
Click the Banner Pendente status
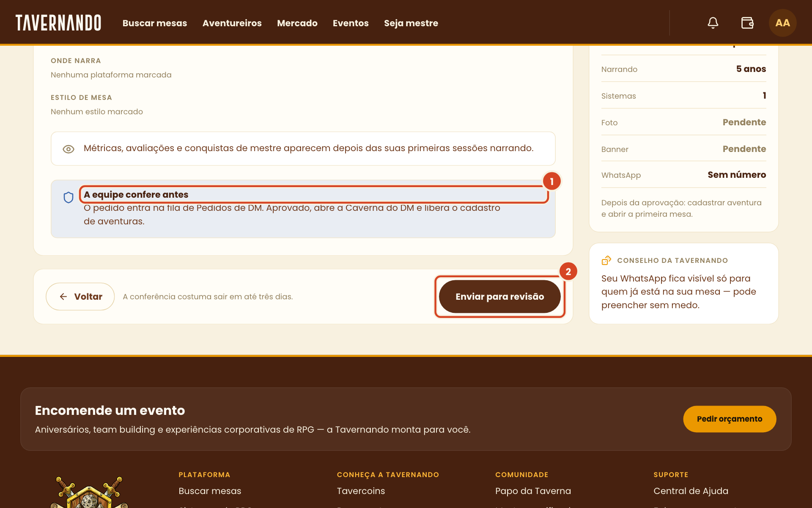coord(744,149)
